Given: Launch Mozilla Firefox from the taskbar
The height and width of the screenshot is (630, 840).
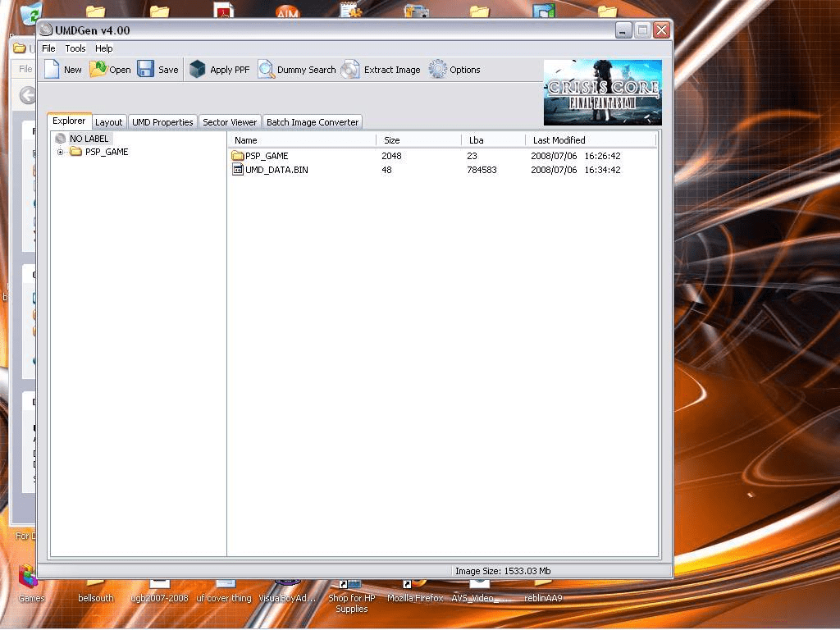Looking at the screenshot, I should 415,587.
